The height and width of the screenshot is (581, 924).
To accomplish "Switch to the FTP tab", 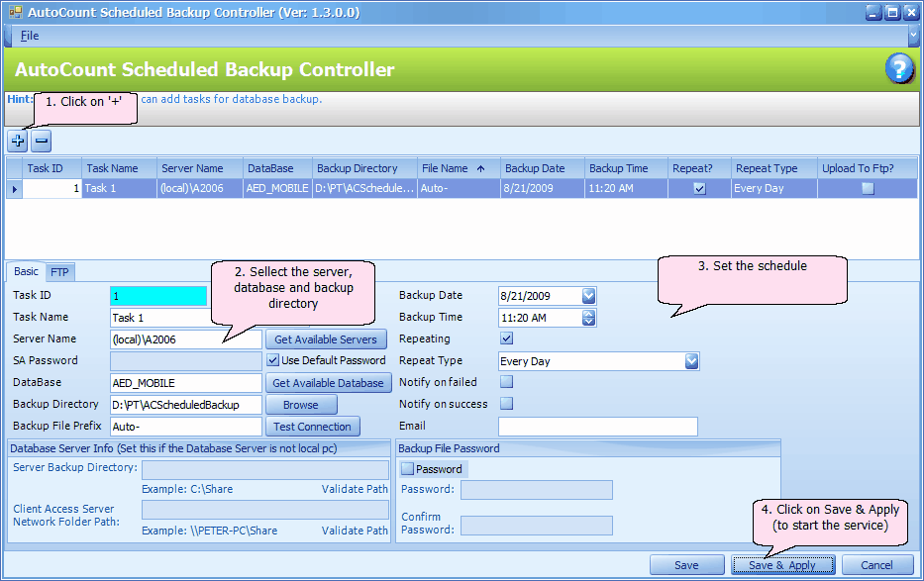I will [x=59, y=272].
